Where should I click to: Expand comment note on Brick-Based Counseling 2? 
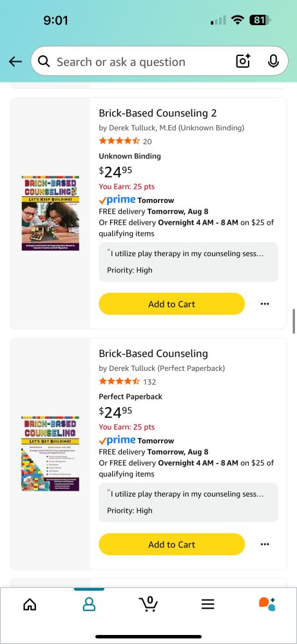pos(189,261)
